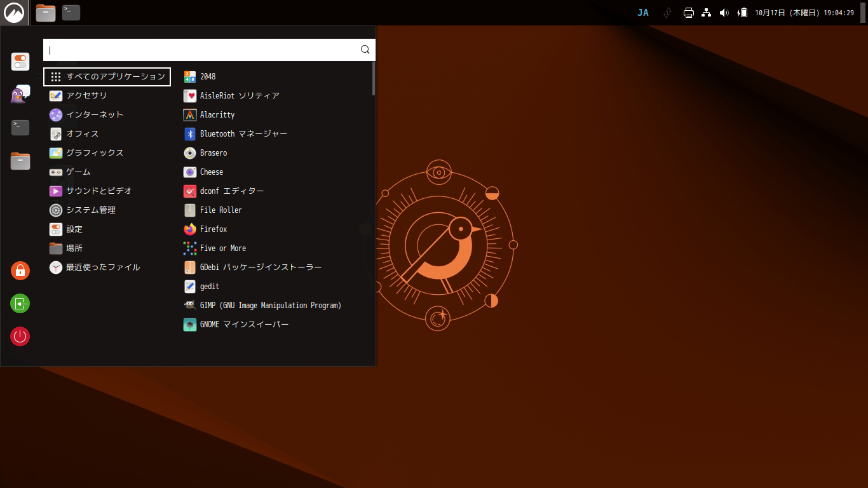Click the Cinnamon menu button in panel
This screenshot has width=868, height=488.
[x=13, y=13]
